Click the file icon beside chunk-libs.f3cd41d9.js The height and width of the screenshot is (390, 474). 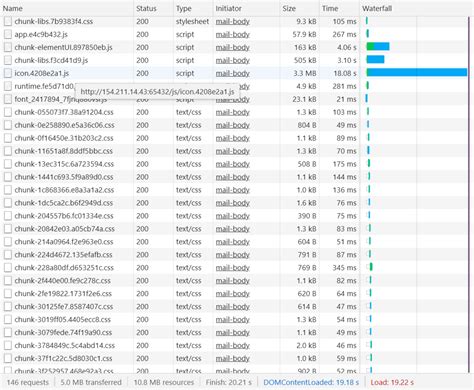8,60
